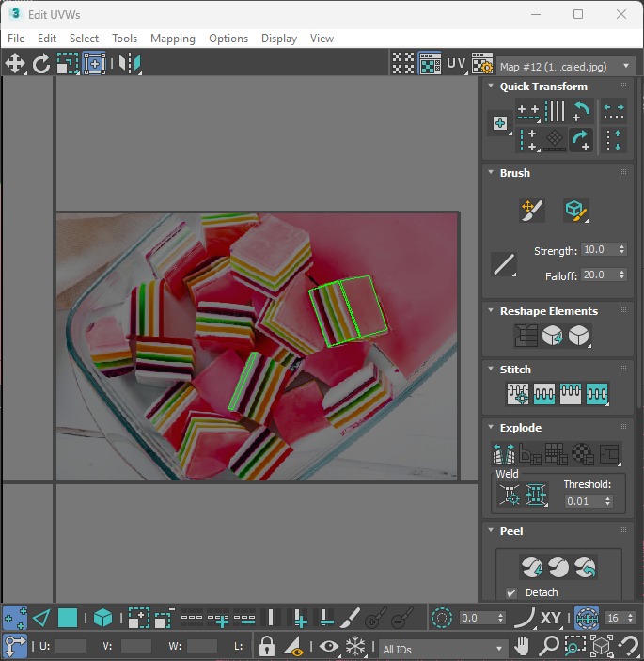Collapse the Peel rollout

pyautogui.click(x=491, y=530)
